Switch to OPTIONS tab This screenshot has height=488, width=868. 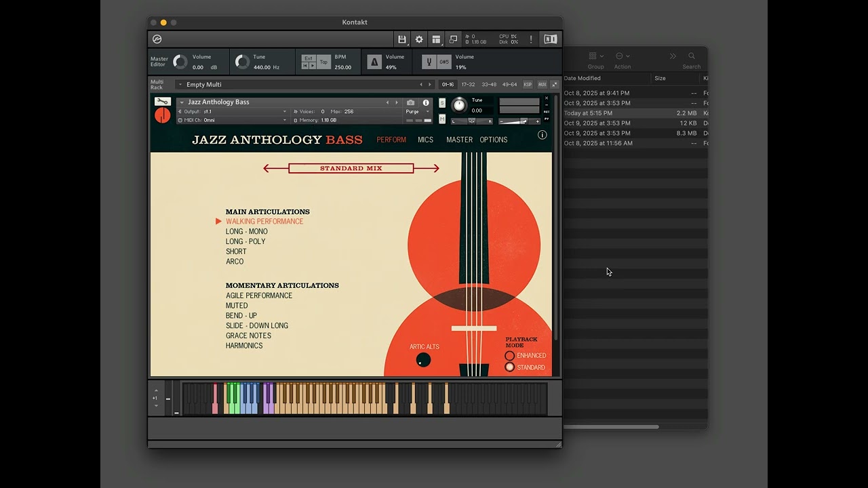click(494, 140)
